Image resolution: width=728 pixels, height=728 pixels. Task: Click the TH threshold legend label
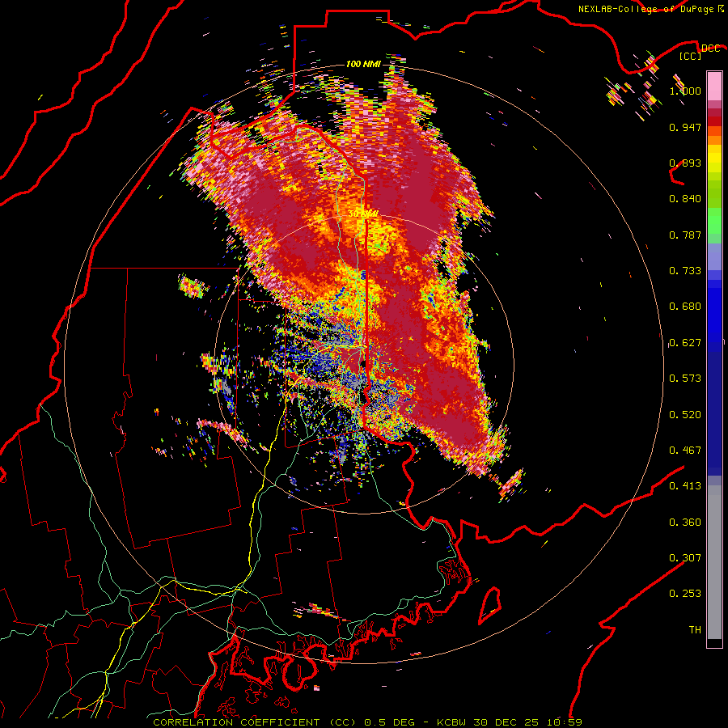tap(695, 630)
